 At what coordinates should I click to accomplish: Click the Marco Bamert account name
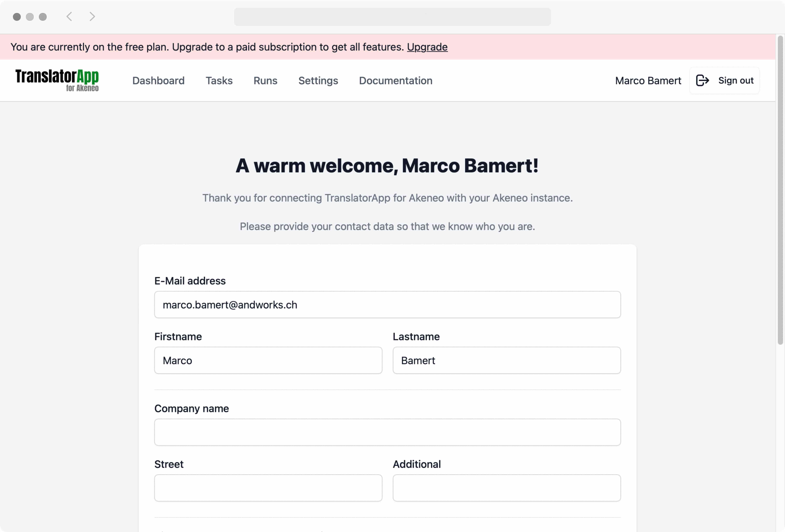(648, 80)
